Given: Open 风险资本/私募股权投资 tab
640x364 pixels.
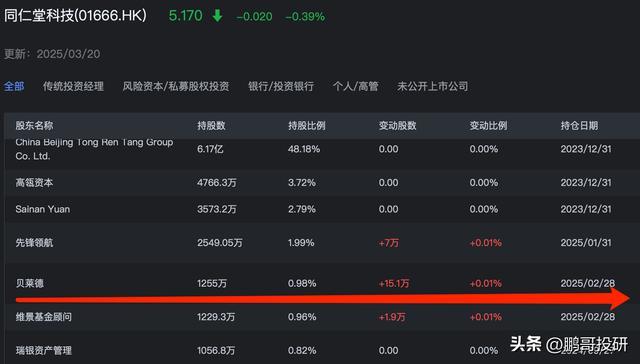Looking at the screenshot, I should (176, 87).
